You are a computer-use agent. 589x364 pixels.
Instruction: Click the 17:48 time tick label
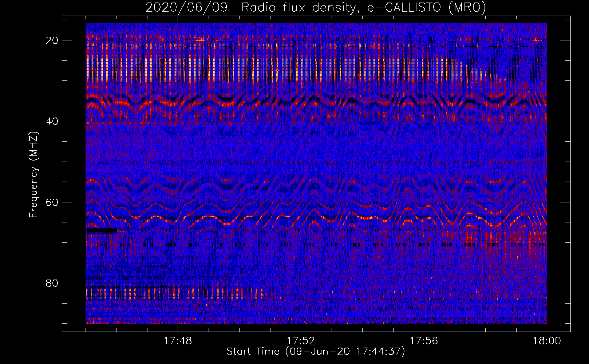point(178,341)
